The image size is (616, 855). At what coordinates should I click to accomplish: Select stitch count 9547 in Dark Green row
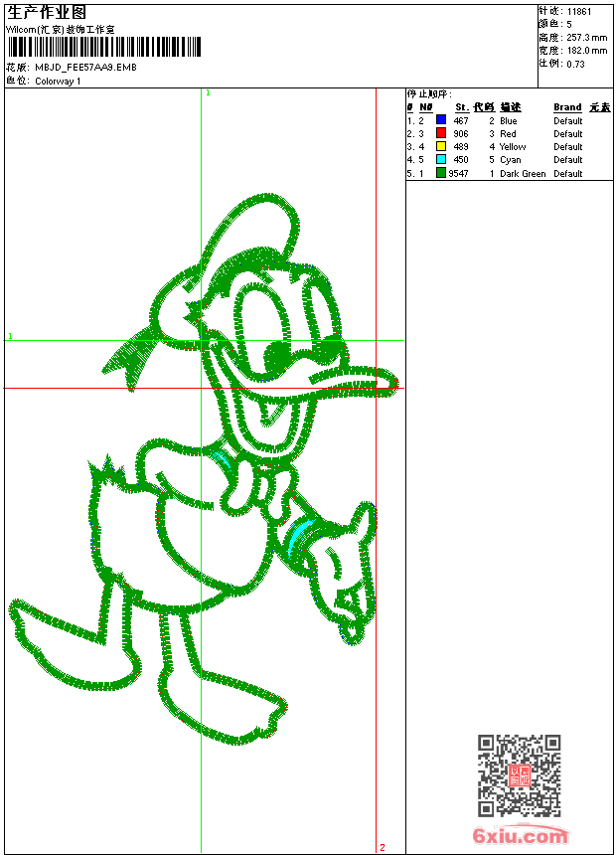click(458, 173)
